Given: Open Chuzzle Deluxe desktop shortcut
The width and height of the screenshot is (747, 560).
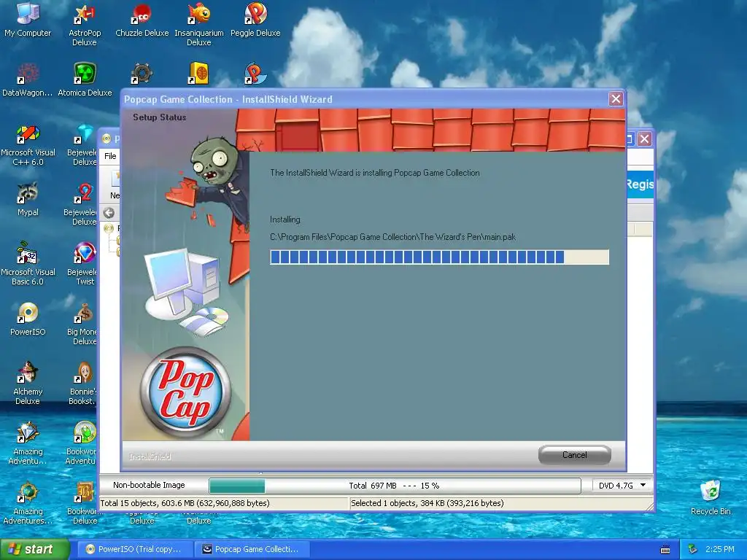Looking at the screenshot, I should tap(142, 20).
